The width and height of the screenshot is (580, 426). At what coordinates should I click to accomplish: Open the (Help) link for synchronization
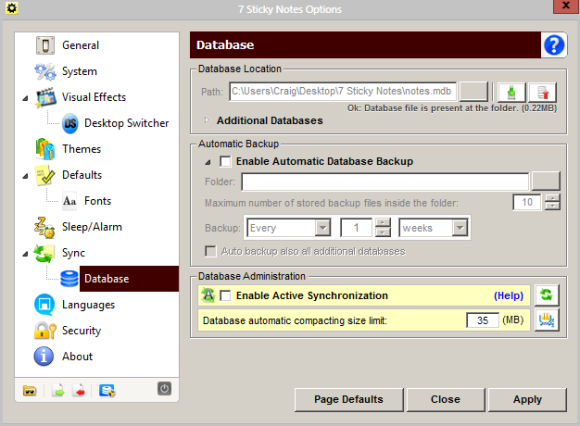tap(509, 295)
